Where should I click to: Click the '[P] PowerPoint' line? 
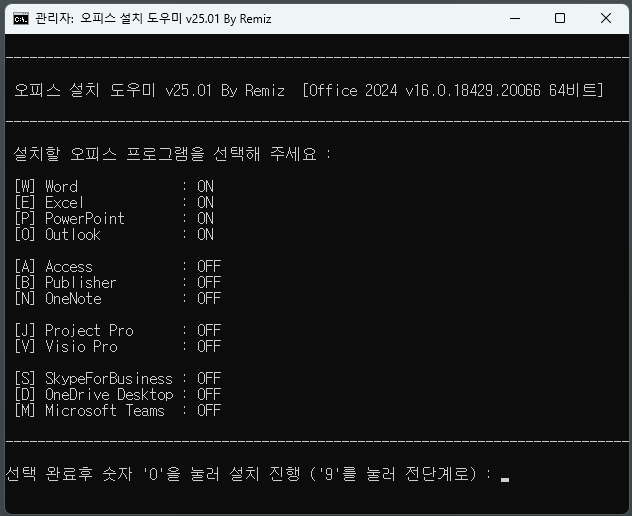click(x=70, y=218)
